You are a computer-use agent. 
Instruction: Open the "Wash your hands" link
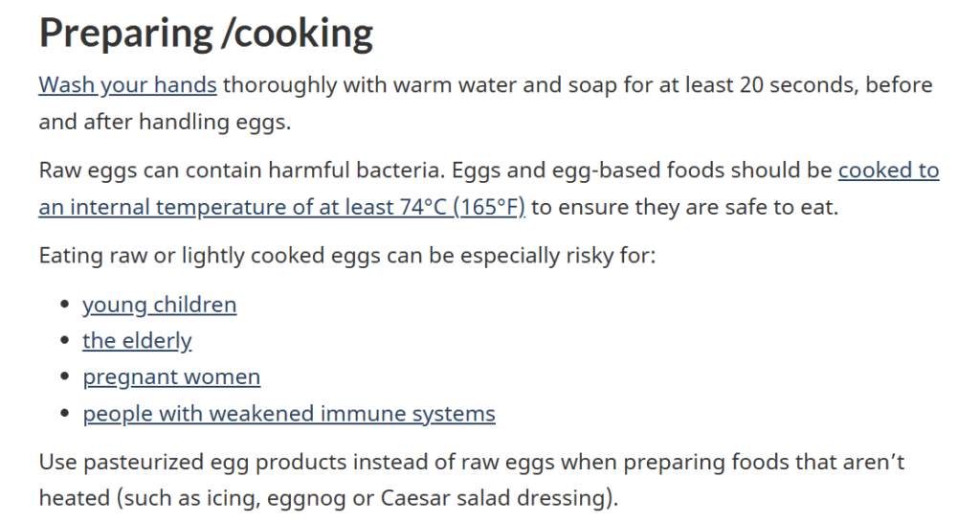point(127,85)
